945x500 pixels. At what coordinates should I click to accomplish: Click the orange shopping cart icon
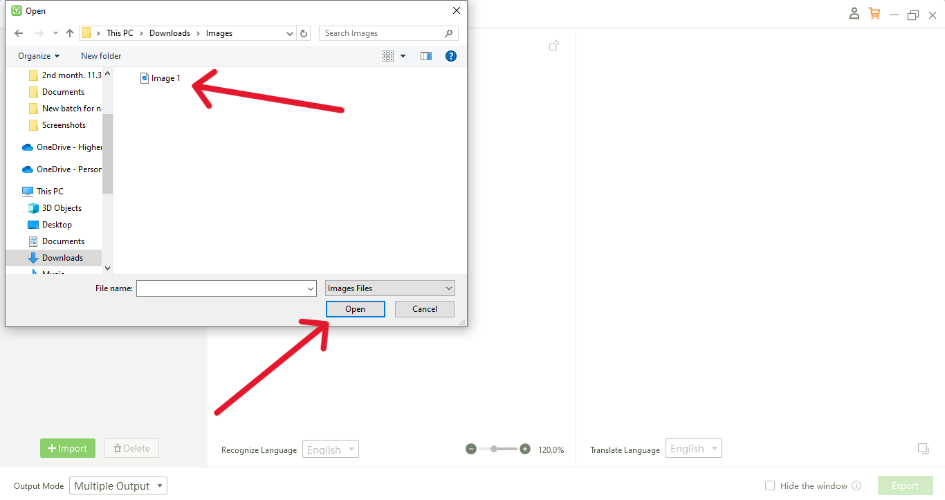tap(875, 14)
